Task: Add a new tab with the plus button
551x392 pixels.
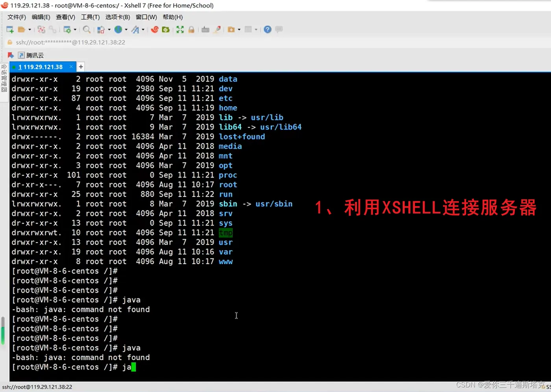Action: pos(81,67)
